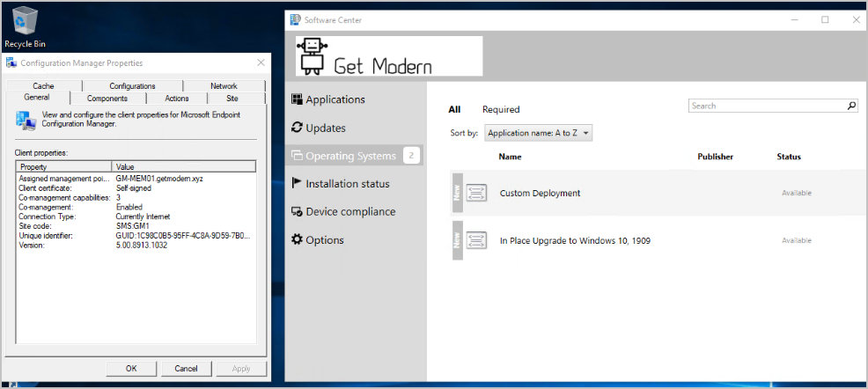Viewport: 868px width, 389px height.
Task: Click the search magnifier icon
Action: pyautogui.click(x=852, y=106)
